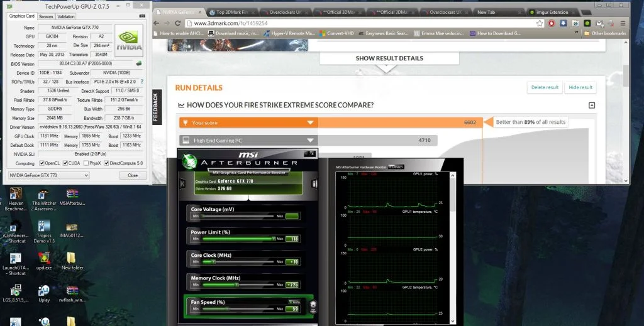The width and height of the screenshot is (644, 326).
Task: Open 'Hyper-V Remote Ma...' bookmark
Action: coord(289,33)
